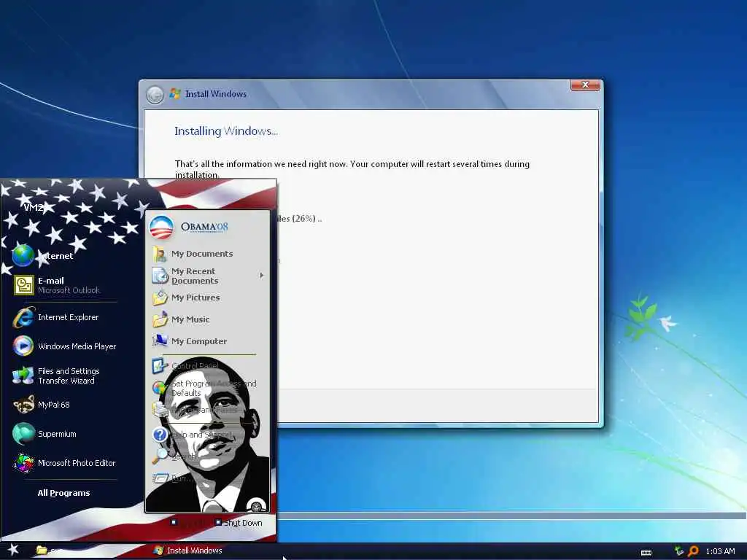Launch Microsoft Photo Editor
747x560 pixels.
pos(64,463)
